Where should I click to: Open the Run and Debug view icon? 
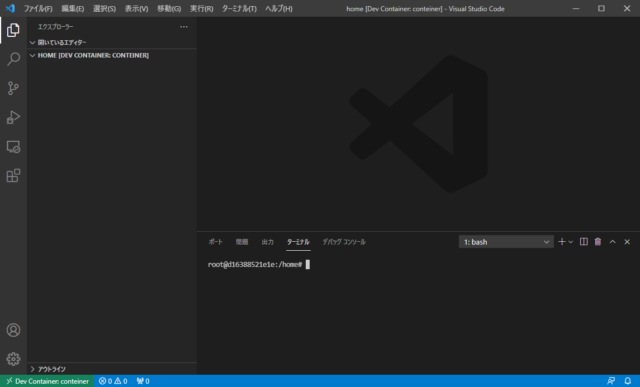pos(13,117)
